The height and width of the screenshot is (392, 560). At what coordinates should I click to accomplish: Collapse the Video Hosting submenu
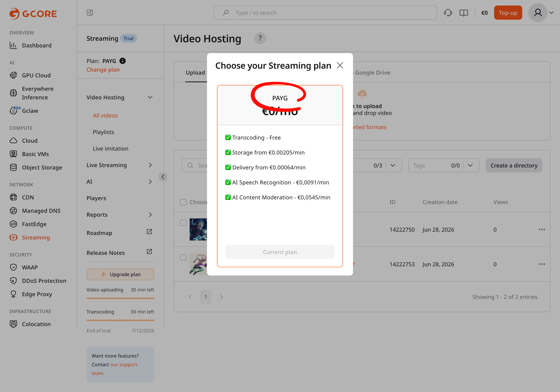coord(150,97)
